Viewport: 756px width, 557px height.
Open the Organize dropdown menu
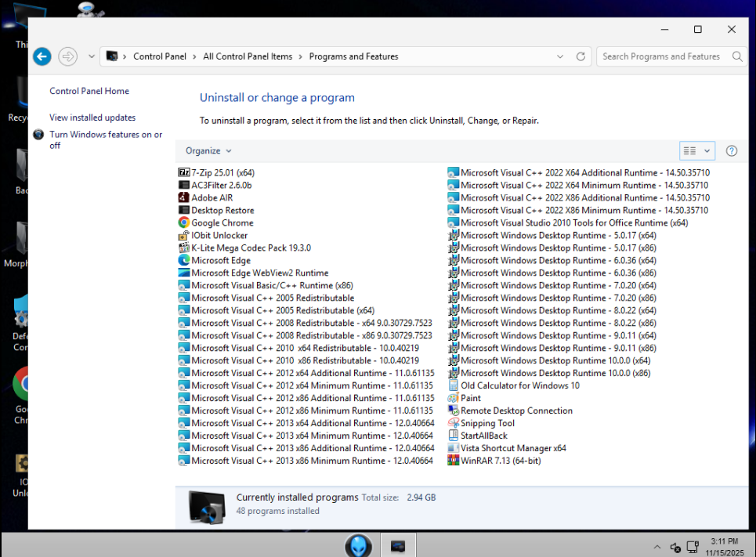point(208,151)
